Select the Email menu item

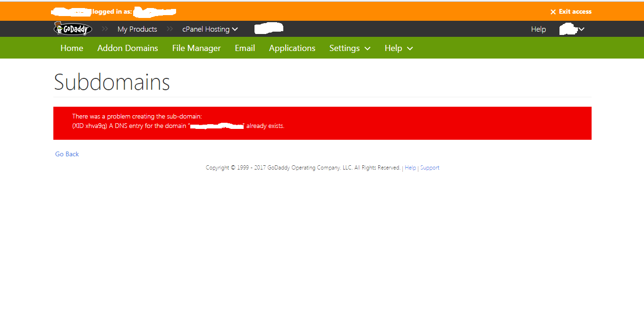[245, 48]
